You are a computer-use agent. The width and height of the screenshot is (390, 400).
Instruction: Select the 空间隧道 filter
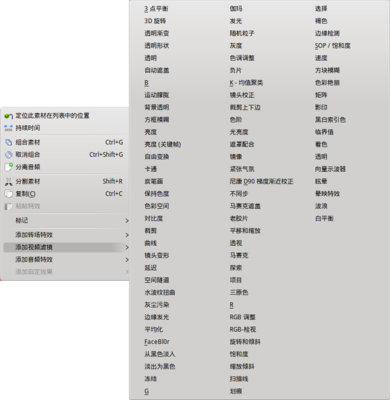point(157,280)
